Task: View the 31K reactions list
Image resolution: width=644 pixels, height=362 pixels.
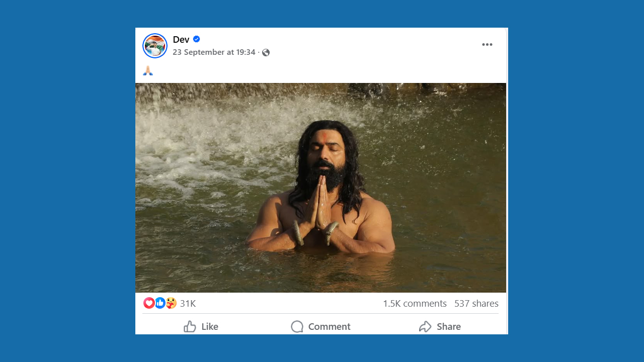Action: 188,304
